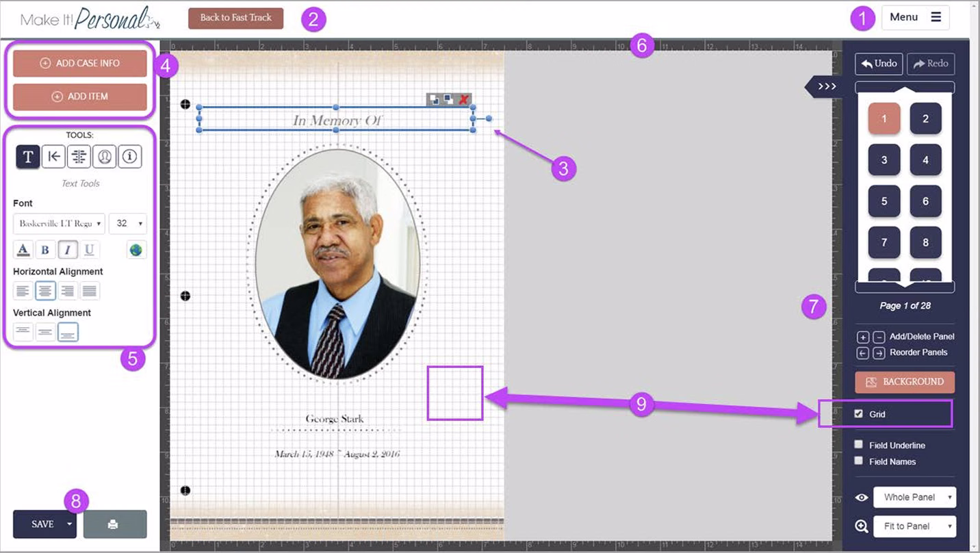The height and width of the screenshot is (553, 980).
Task: Enable the Field Underline checkbox
Action: click(859, 444)
